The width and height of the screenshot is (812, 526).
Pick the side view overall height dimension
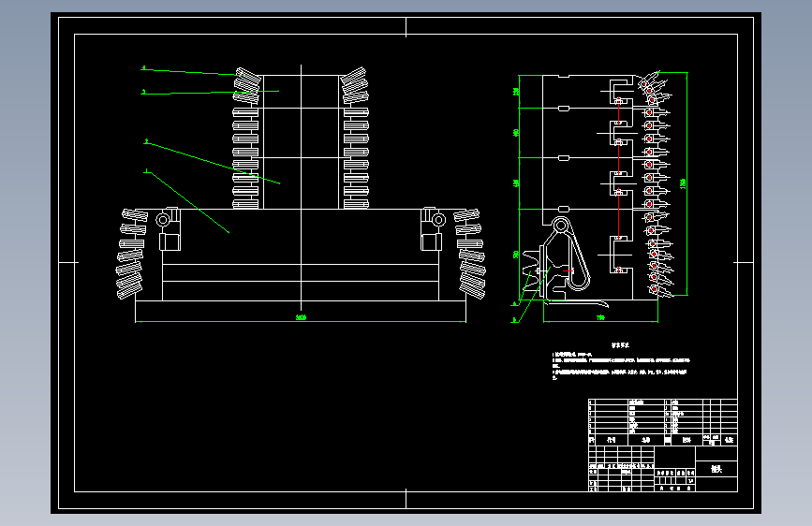point(683,183)
